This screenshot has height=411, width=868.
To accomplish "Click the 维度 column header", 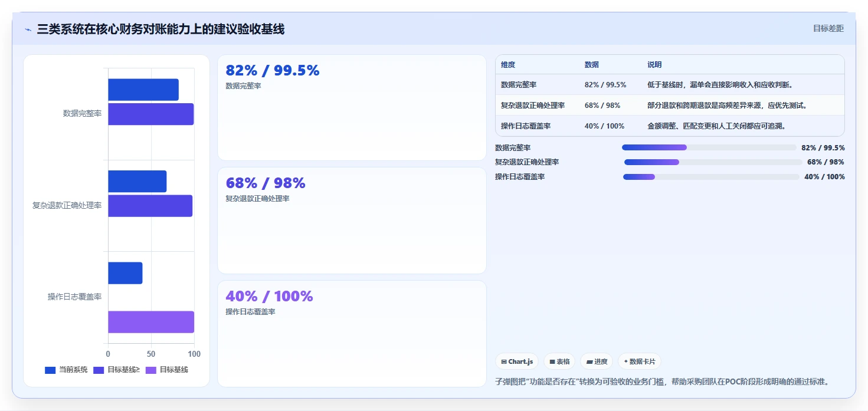I will (x=508, y=65).
